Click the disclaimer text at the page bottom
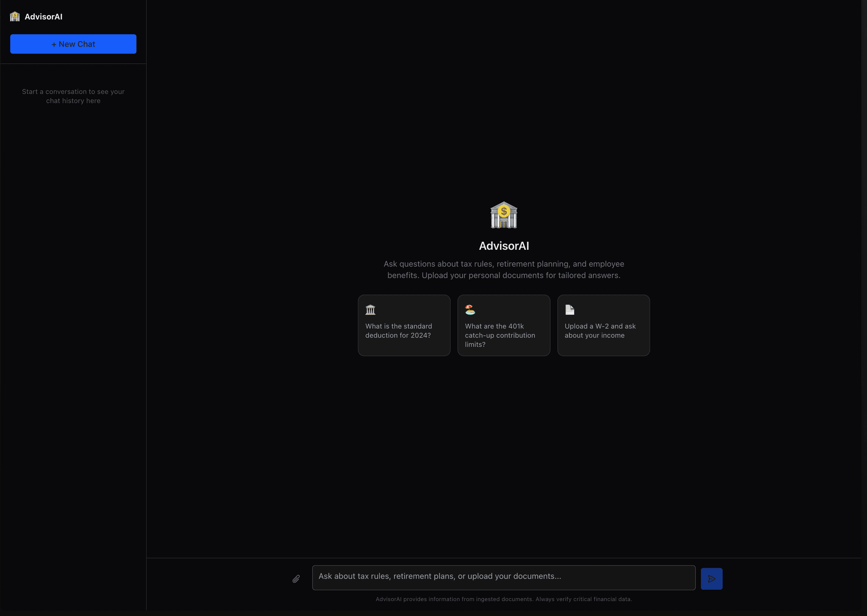Screen dimensions: 867x616 click(x=503, y=599)
